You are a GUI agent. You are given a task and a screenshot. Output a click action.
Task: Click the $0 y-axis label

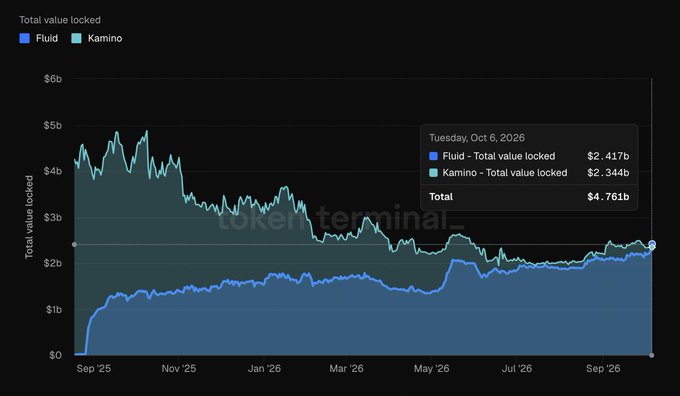(x=56, y=355)
